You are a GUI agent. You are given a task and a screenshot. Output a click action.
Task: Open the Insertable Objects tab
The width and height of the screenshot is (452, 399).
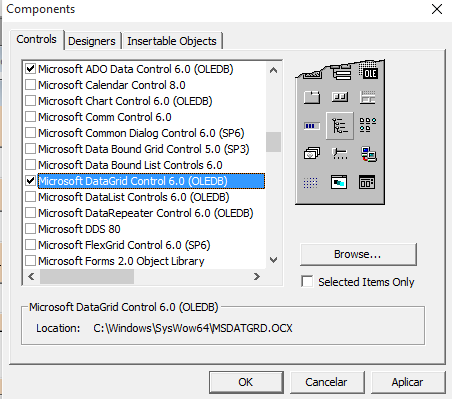[172, 41]
